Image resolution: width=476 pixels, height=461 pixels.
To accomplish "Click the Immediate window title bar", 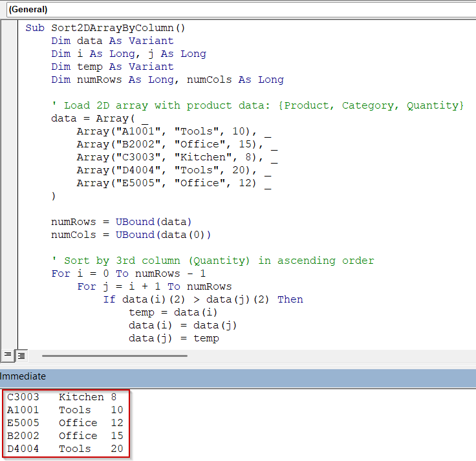I will tap(238, 376).
